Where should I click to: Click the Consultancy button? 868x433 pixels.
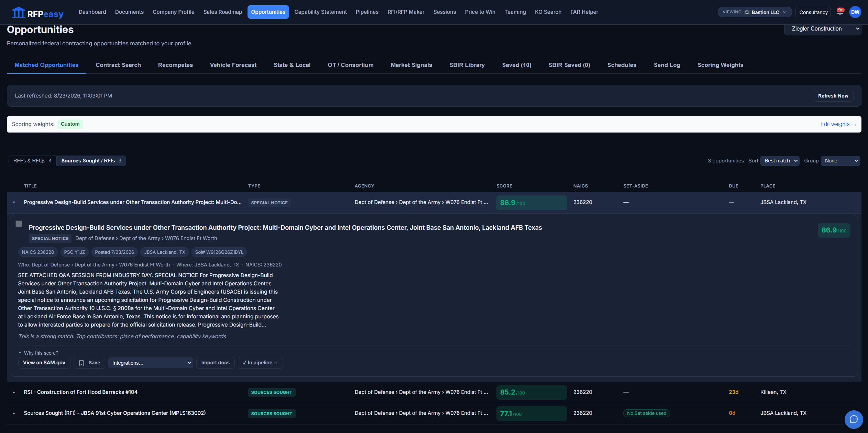click(x=813, y=12)
